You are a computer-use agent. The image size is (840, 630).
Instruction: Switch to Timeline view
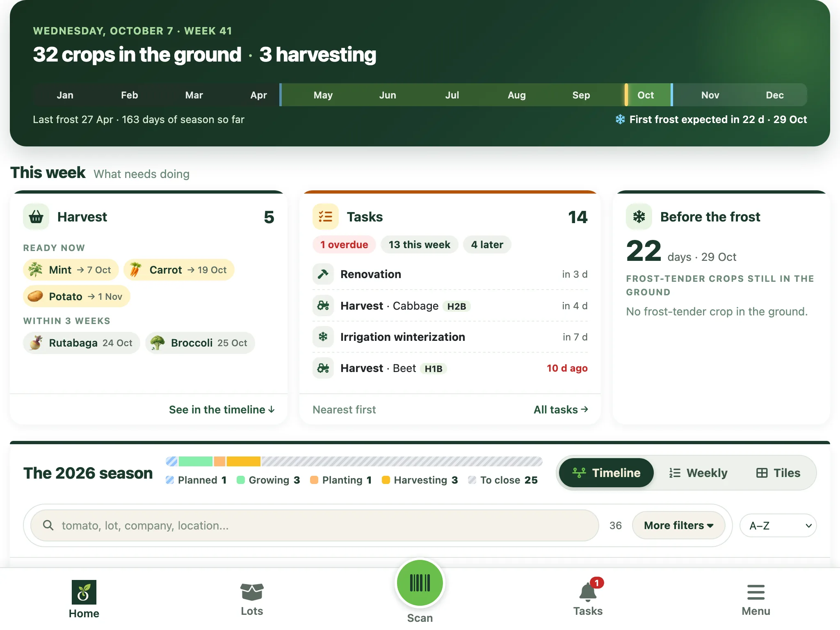point(606,473)
